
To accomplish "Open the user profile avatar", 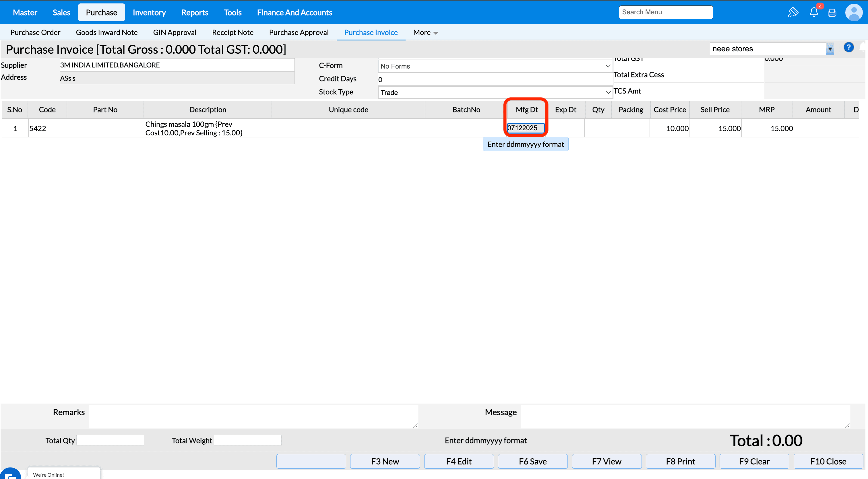I will (854, 12).
